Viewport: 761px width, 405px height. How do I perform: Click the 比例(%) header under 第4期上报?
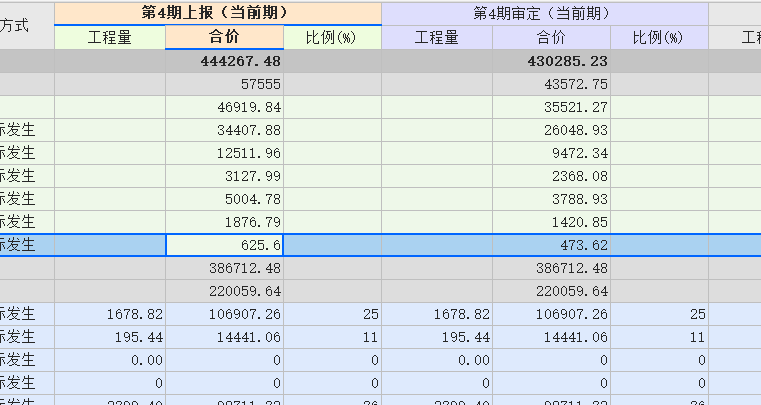(x=332, y=37)
